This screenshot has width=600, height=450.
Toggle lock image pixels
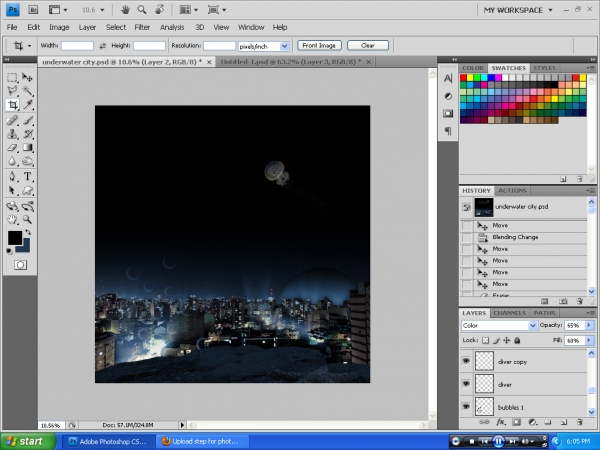(496, 340)
